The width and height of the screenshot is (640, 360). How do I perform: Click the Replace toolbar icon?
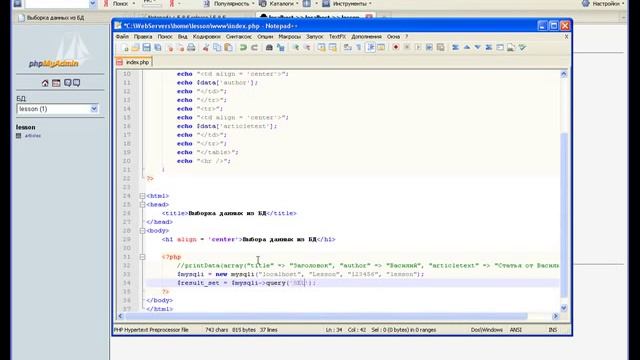tap(280, 48)
